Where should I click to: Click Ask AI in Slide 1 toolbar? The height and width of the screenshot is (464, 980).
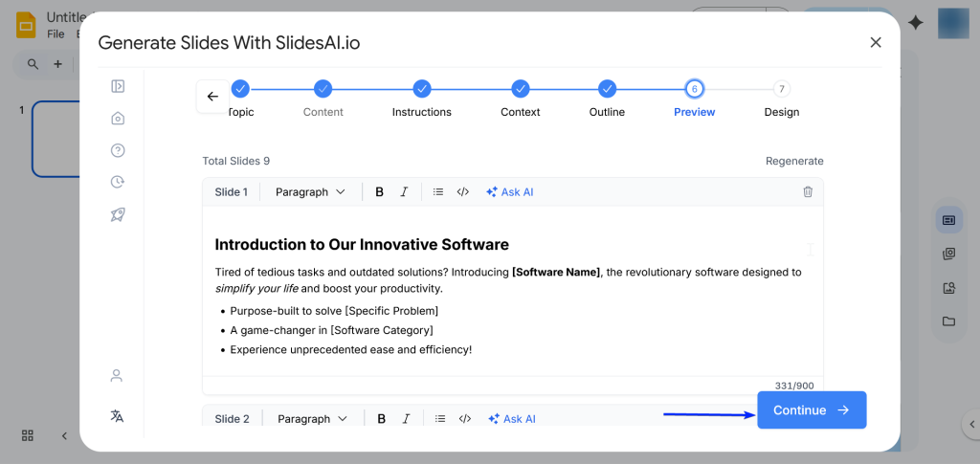pyautogui.click(x=510, y=192)
